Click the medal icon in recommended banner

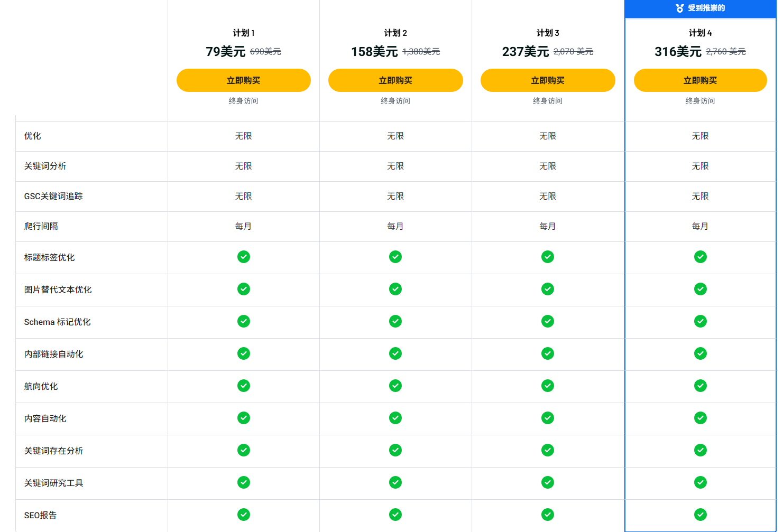tap(679, 8)
